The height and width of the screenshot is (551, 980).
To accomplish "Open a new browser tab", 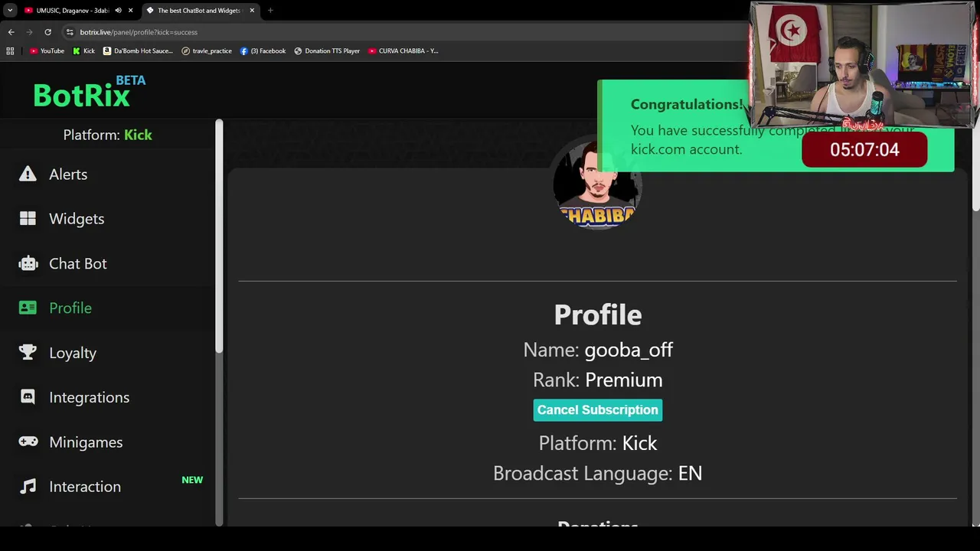I will 270,11.
